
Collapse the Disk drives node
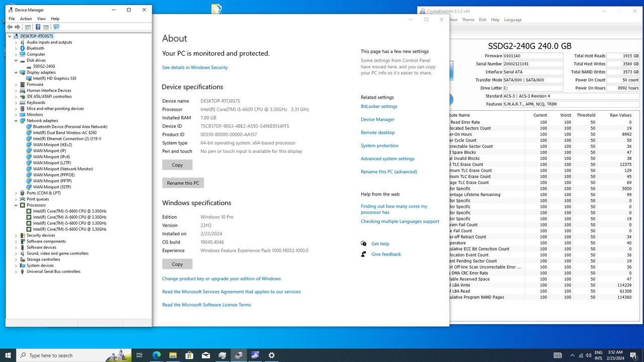pos(16,60)
